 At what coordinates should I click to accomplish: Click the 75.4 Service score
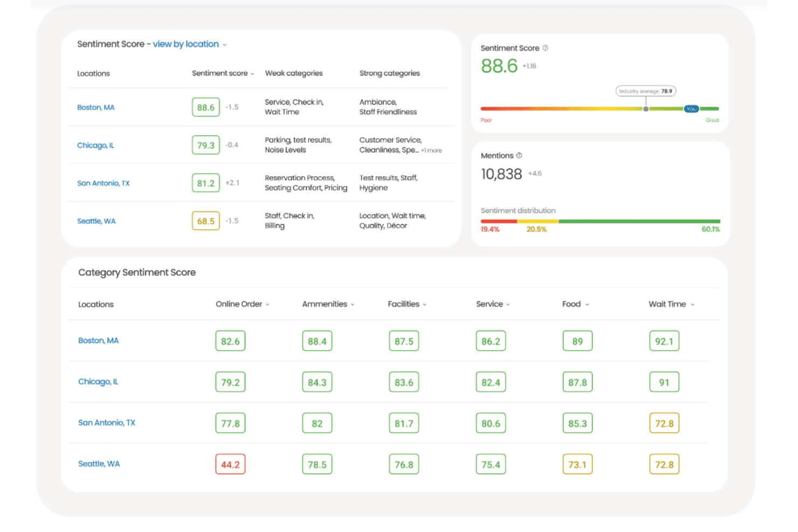click(x=491, y=464)
